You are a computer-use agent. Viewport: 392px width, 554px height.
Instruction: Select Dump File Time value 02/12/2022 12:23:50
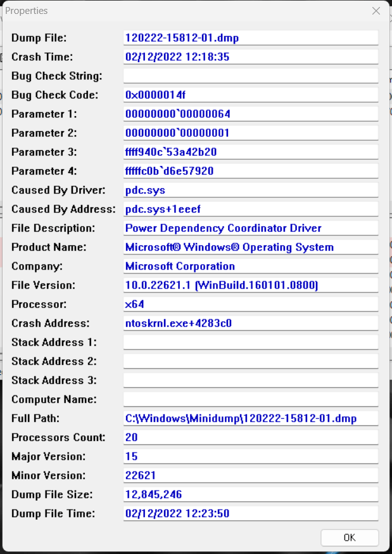click(177, 513)
